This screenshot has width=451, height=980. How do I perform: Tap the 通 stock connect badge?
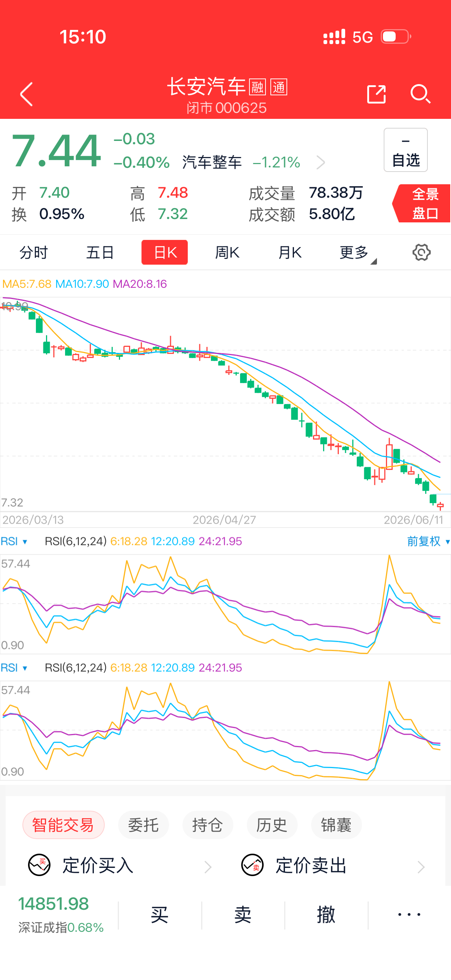[279, 87]
